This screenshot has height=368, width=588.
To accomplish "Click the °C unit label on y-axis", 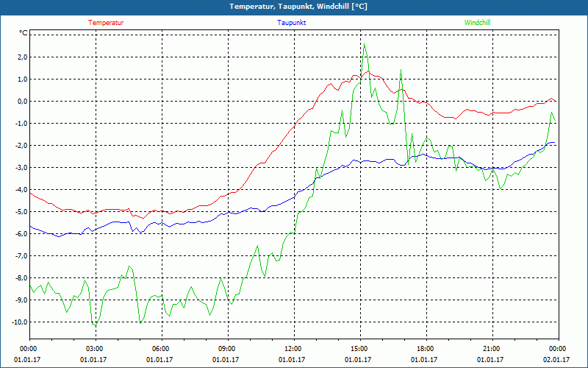I will tap(24, 33).
